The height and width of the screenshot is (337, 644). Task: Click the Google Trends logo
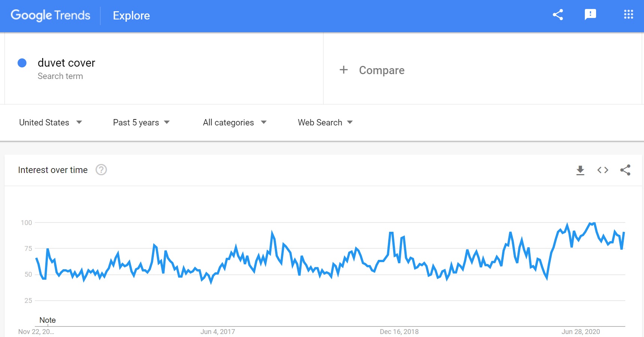tap(51, 15)
